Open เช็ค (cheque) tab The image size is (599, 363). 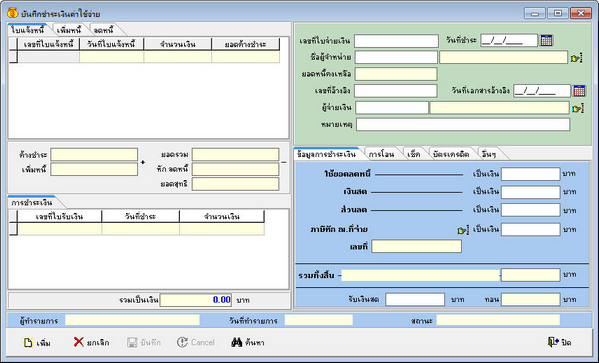click(x=414, y=154)
